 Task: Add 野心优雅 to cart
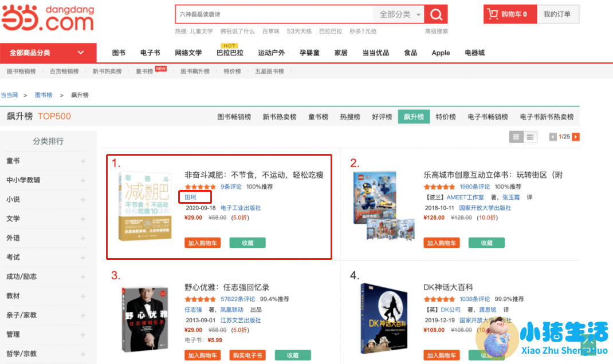(x=202, y=355)
